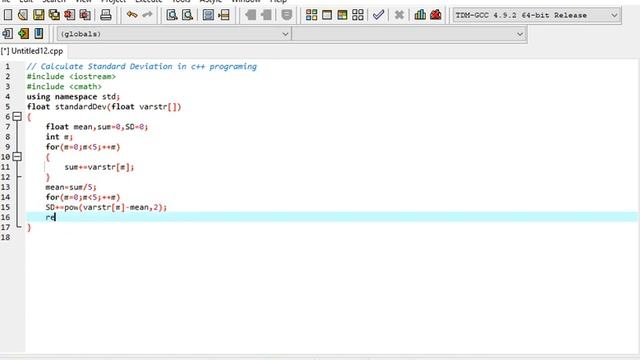The height and width of the screenshot is (360, 640).
Task: Print the source file
Action: pos(106,15)
